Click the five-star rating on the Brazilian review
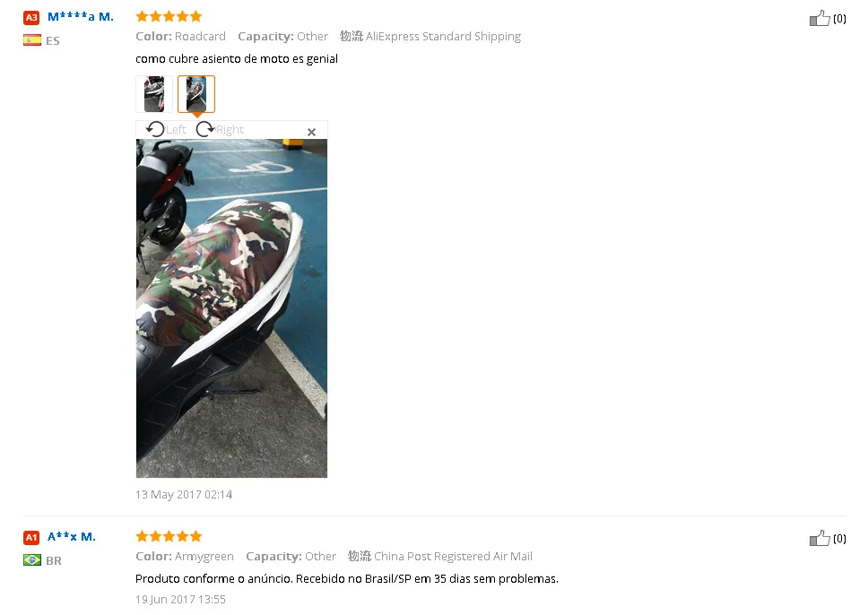The width and height of the screenshot is (868, 615). [x=169, y=536]
